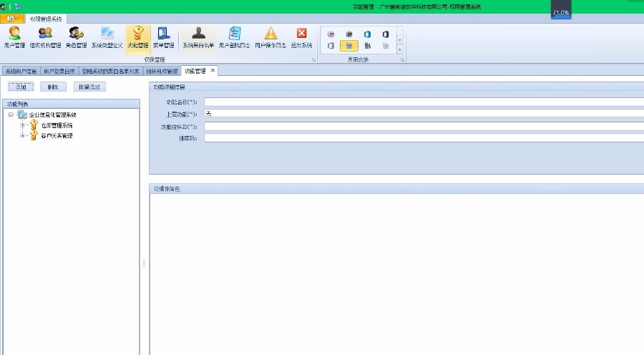Click the 71.0% indicator in title bar
The height and width of the screenshot is (355, 644).
click(560, 13)
